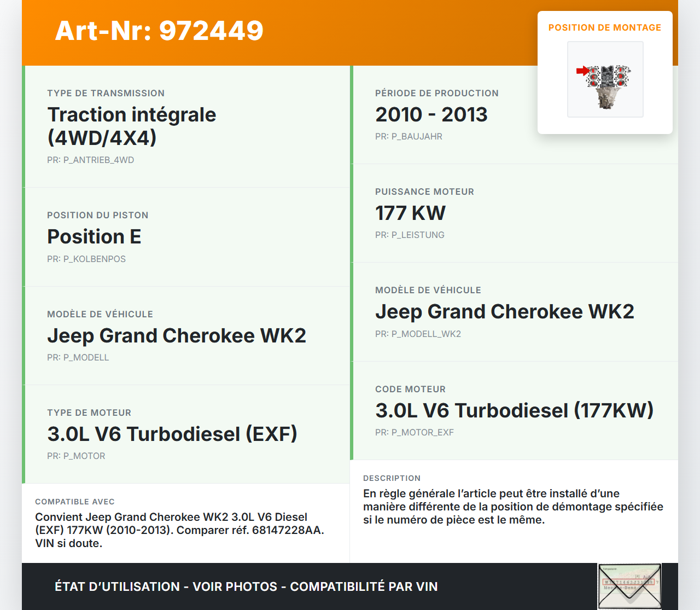Click the 3.0L V6 Turbodiesel (177KW) engine code

tap(514, 410)
